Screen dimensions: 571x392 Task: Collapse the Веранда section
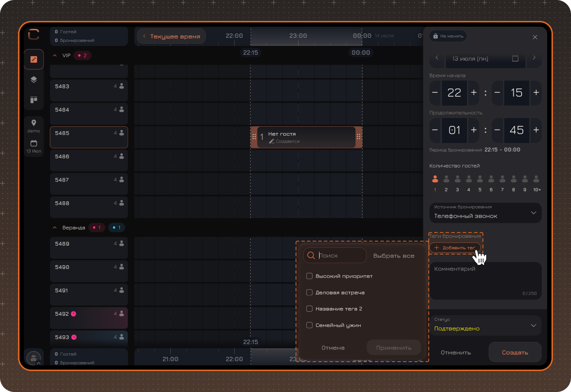click(55, 228)
